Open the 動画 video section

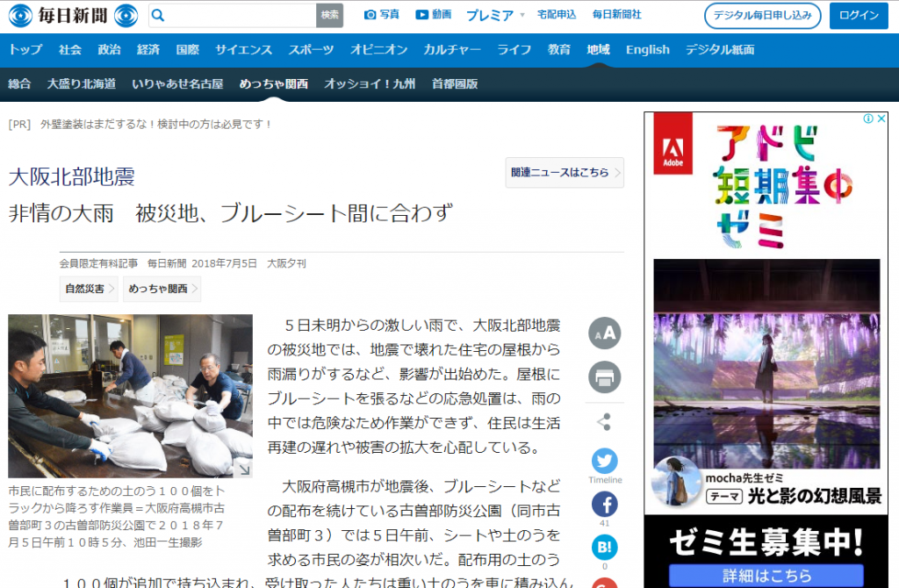click(434, 15)
